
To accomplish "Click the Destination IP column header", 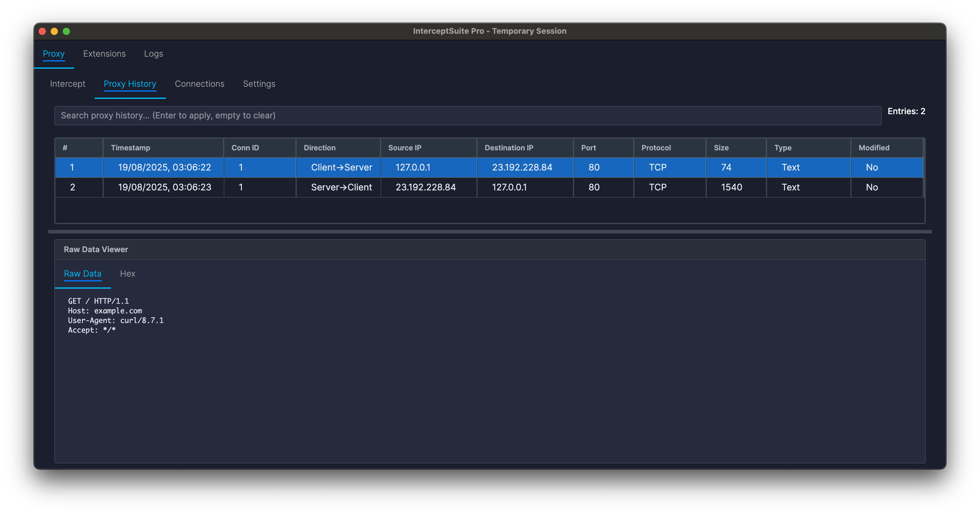I will (x=509, y=148).
